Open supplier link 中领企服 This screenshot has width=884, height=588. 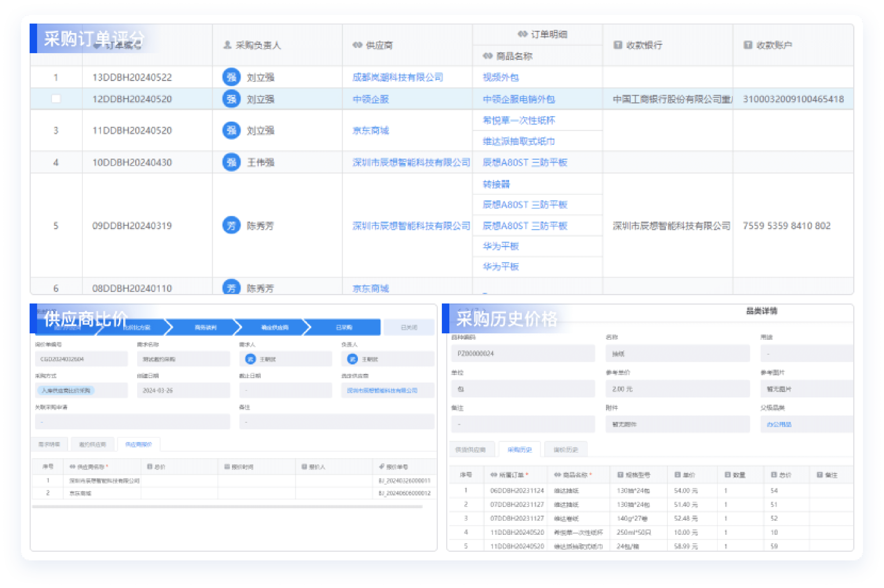(x=371, y=99)
